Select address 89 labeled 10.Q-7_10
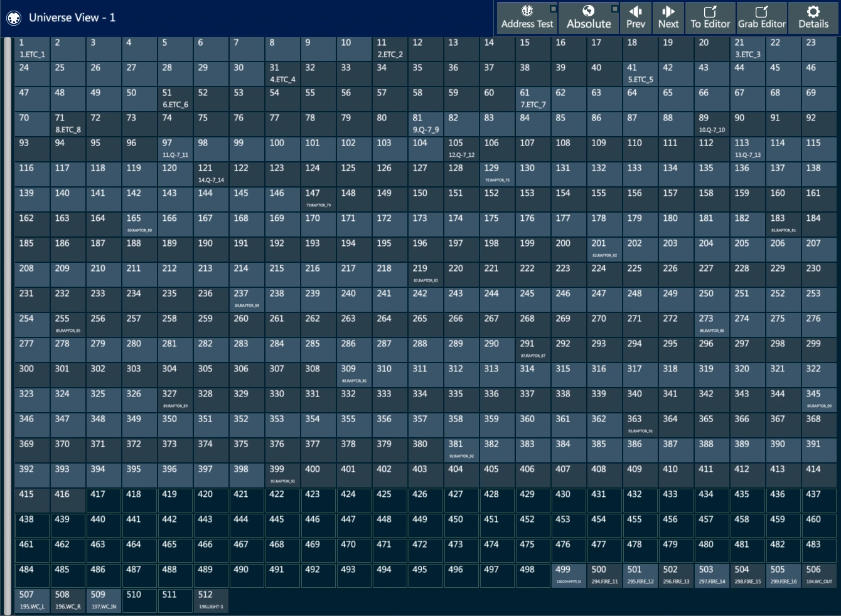Screen dimensions: 841x616 712,124
